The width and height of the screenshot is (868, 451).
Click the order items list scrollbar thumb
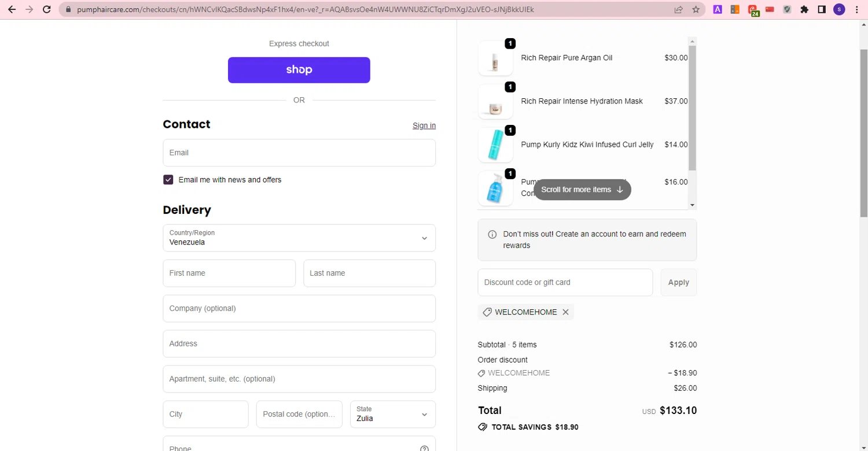(692, 108)
